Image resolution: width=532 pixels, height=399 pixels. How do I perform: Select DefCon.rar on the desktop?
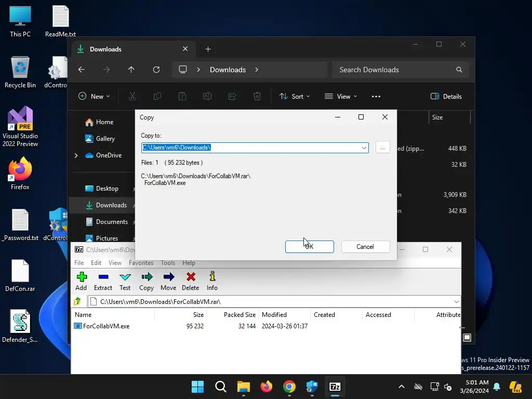(20, 275)
